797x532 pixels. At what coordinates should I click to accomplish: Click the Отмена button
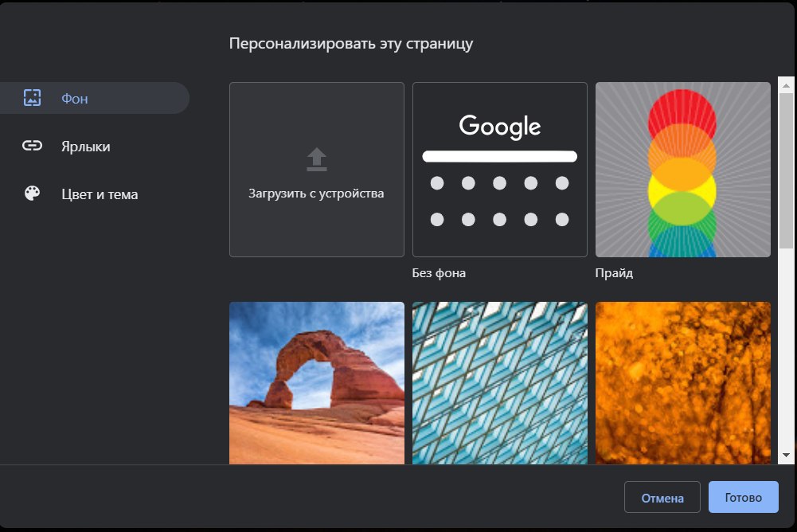662,498
